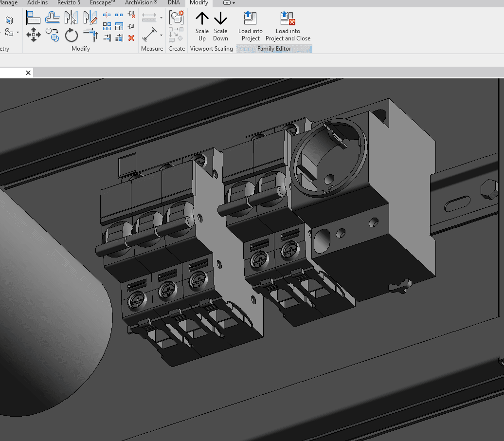The width and height of the screenshot is (504, 441).
Task: Close the open view tab
Action: [28, 73]
